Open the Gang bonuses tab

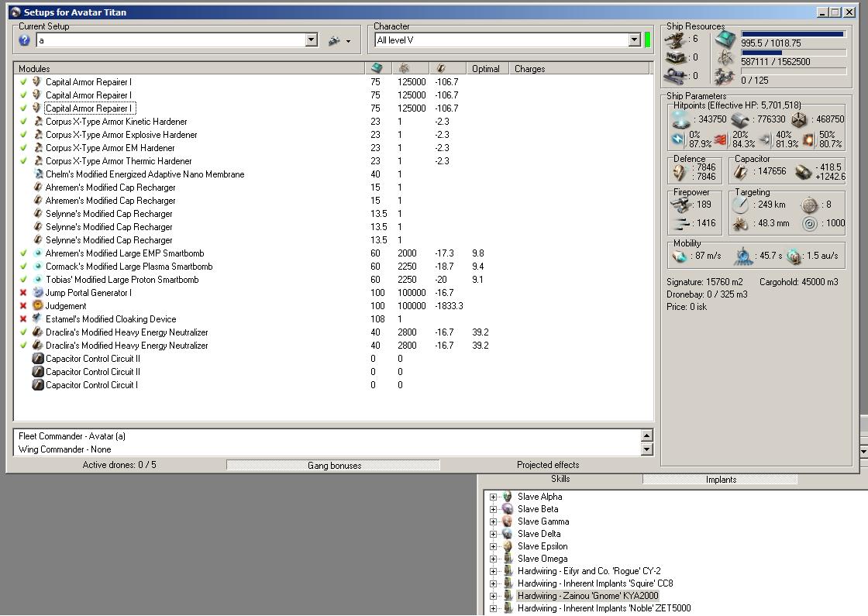tap(334, 465)
